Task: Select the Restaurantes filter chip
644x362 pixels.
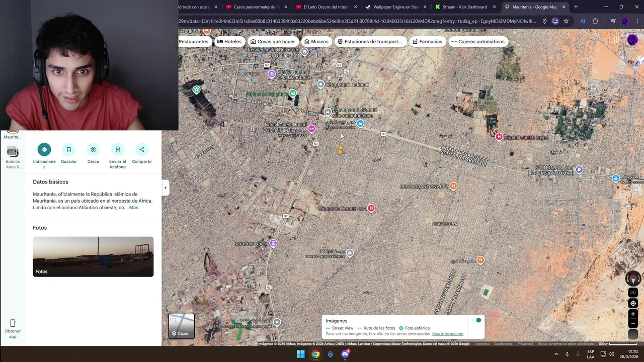Action: coord(193,42)
